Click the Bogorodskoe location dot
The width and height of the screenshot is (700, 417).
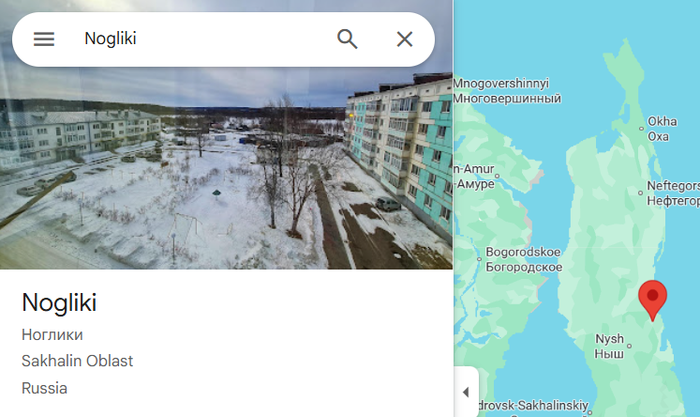[x=479, y=259]
